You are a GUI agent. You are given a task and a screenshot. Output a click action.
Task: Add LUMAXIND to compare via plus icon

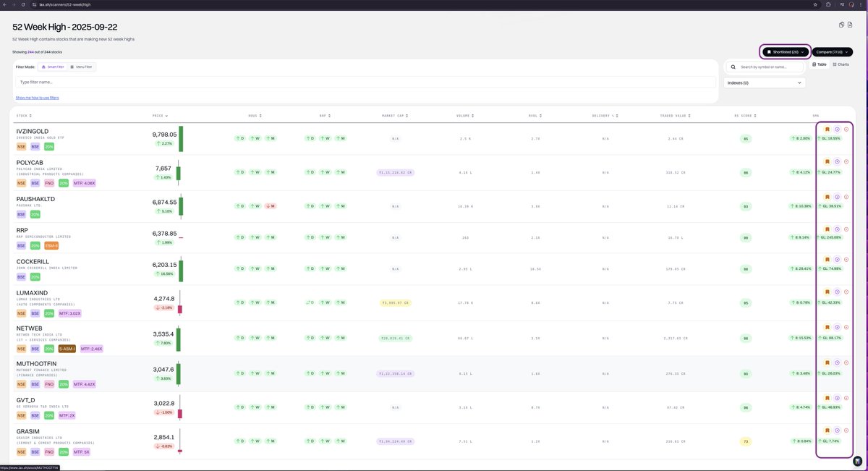click(837, 292)
